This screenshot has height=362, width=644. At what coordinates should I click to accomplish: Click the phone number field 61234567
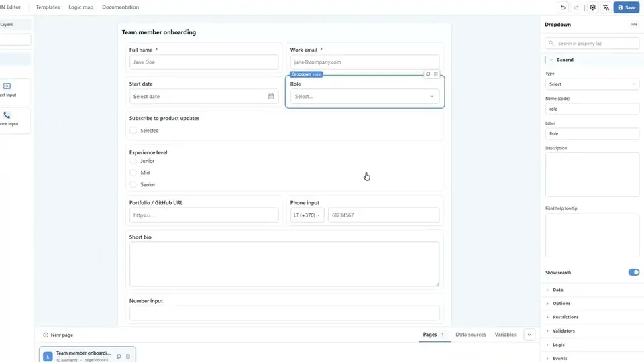(384, 215)
